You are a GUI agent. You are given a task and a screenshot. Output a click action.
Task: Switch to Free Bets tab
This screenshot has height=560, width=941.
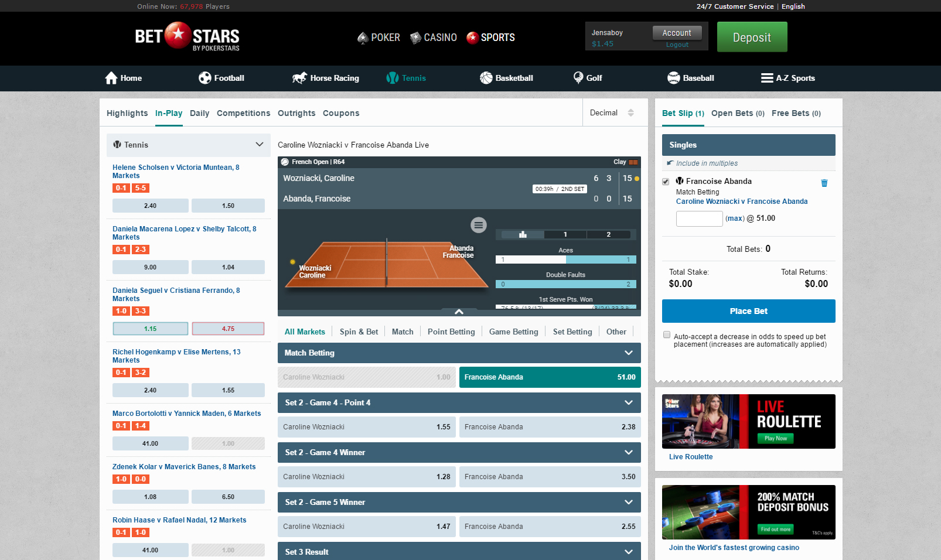coord(796,113)
